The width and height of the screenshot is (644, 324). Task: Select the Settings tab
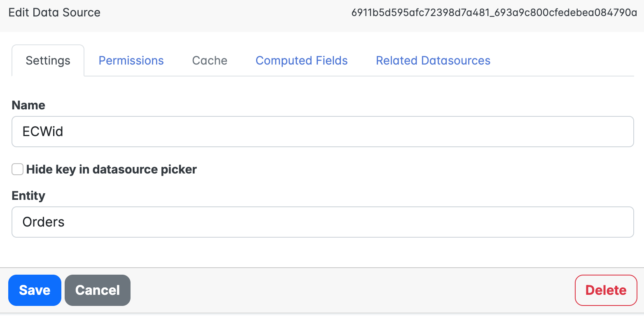pyautogui.click(x=48, y=60)
